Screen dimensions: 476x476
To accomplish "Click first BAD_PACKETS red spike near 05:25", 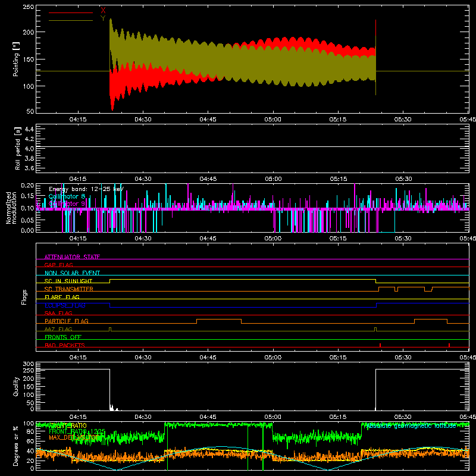I will click(380, 345).
